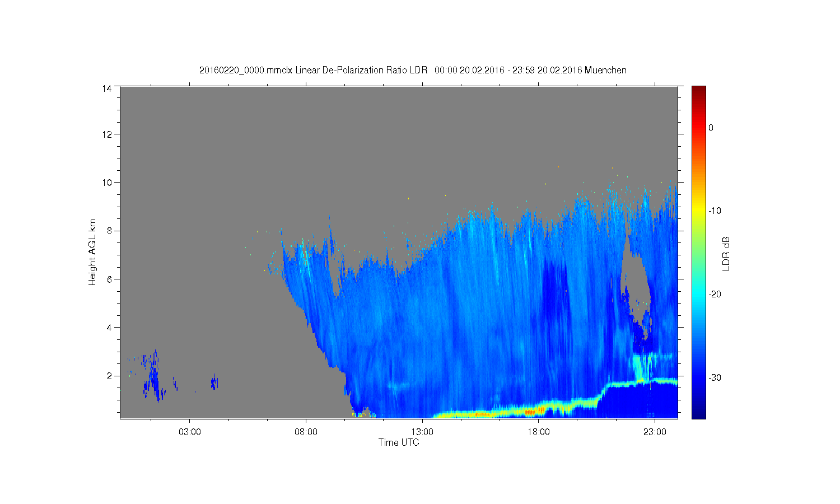Click the height tick label 12
840x504 pixels.
[107, 134]
